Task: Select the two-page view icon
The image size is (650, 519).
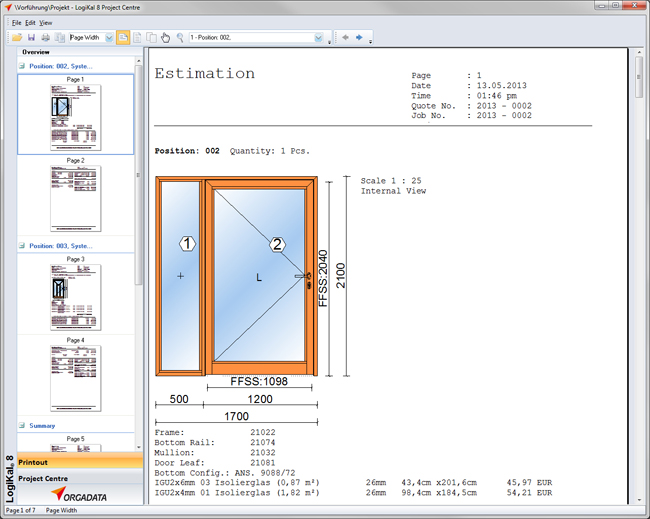Action: pyautogui.click(x=151, y=38)
